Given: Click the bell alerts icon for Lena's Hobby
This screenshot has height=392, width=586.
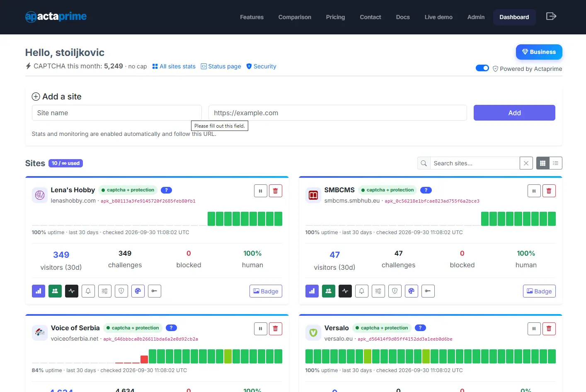Looking at the screenshot, I should [x=88, y=291].
